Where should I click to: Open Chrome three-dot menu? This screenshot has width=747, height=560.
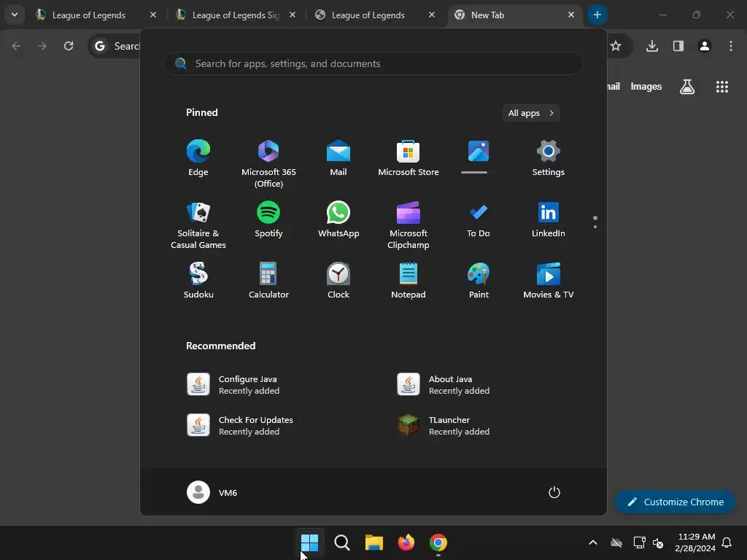pyautogui.click(x=731, y=46)
